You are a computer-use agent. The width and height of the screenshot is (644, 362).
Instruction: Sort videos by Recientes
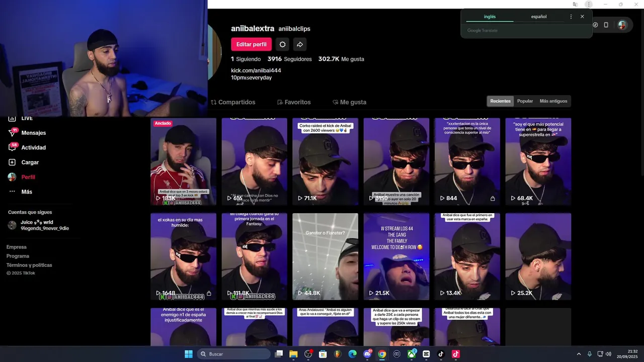tap(500, 101)
